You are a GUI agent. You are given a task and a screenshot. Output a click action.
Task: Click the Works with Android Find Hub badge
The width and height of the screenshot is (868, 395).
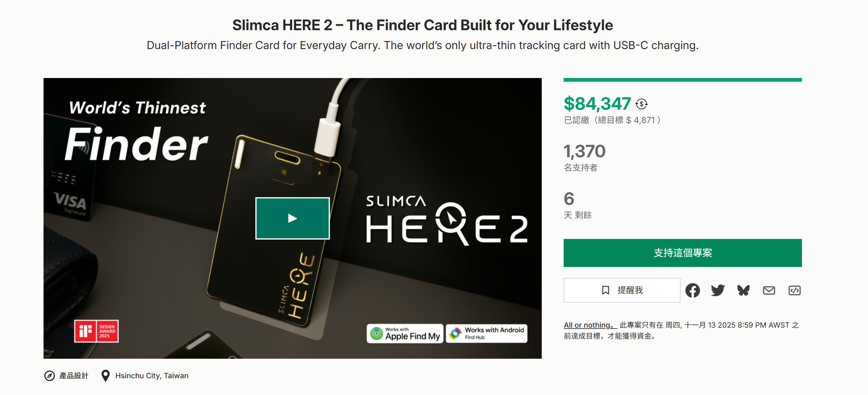(486, 334)
